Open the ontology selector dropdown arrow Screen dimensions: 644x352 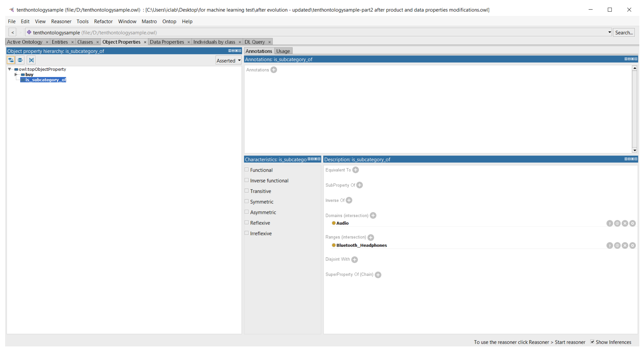(609, 32)
